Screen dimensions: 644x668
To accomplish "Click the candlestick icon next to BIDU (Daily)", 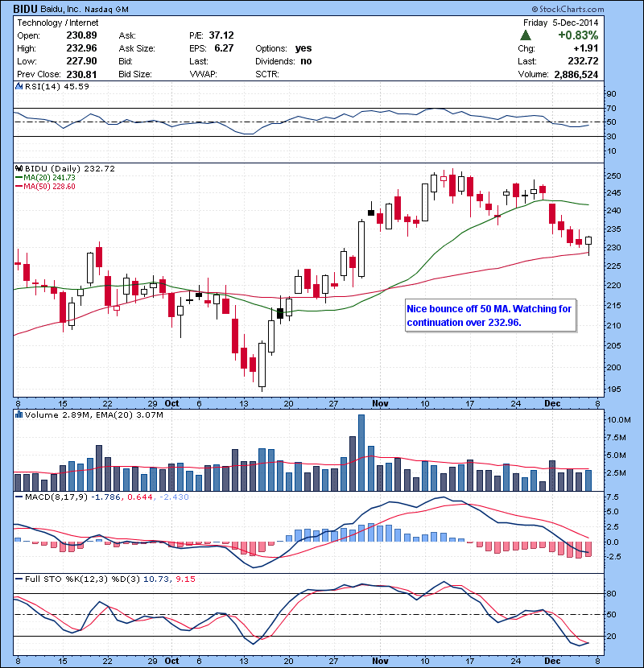I will tap(19, 169).
